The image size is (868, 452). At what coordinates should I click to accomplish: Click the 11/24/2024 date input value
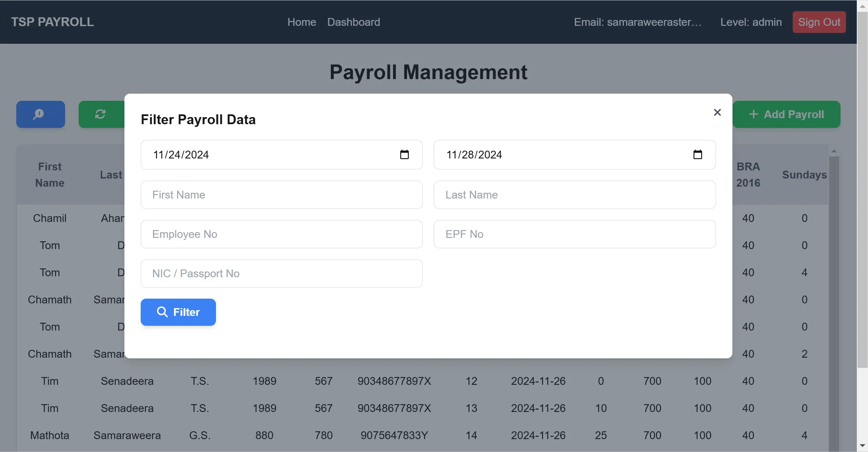click(x=181, y=154)
